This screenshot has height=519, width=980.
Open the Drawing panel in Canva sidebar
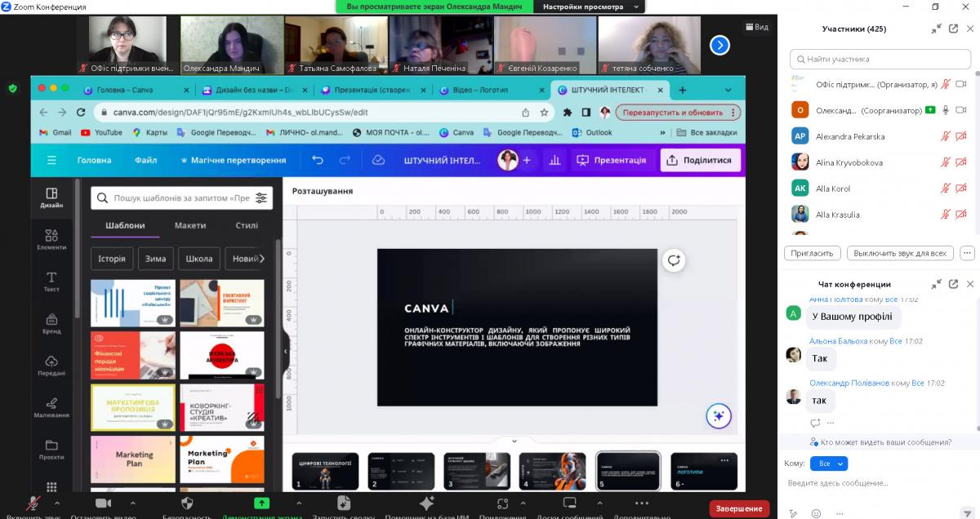click(x=51, y=408)
